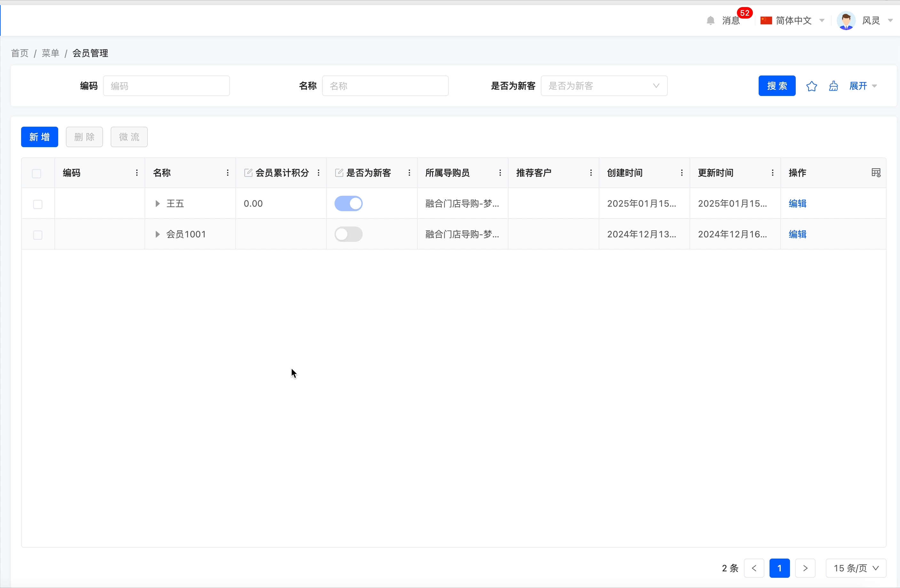Check the select-all header checkbox
This screenshot has height=588, width=900.
(37, 174)
